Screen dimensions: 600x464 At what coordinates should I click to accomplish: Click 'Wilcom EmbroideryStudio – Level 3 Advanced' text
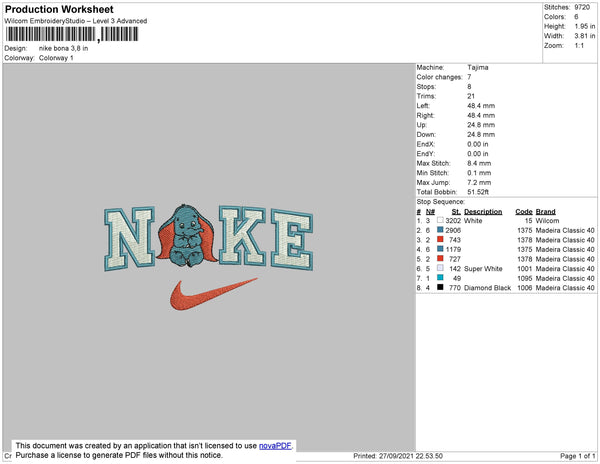76,21
